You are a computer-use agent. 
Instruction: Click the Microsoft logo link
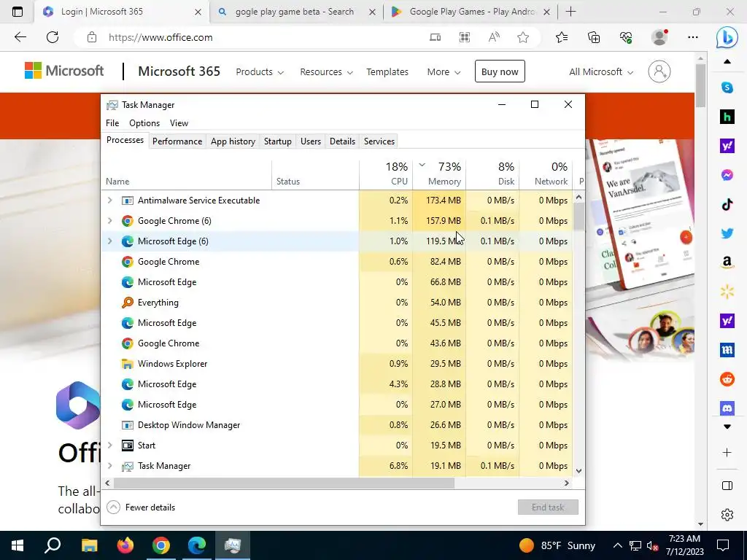(x=64, y=71)
